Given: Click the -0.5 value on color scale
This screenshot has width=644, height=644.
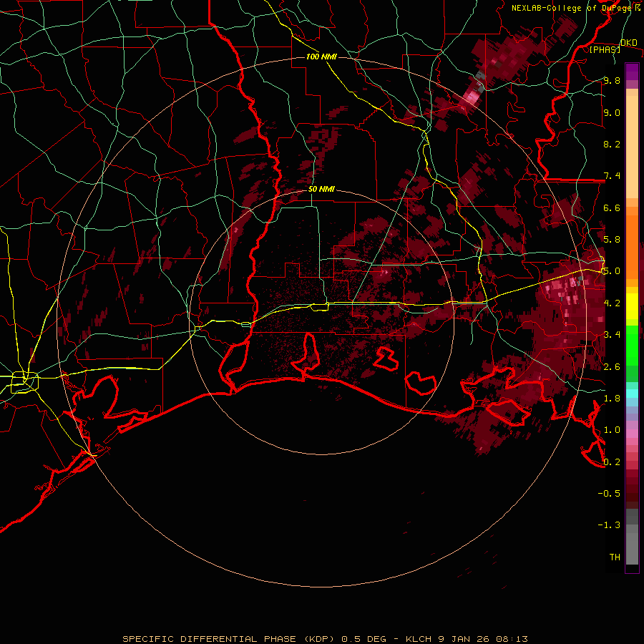Looking at the screenshot, I should [x=609, y=494].
